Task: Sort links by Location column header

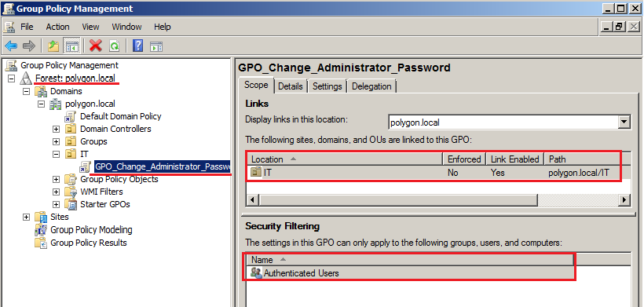Action: pyautogui.click(x=345, y=159)
